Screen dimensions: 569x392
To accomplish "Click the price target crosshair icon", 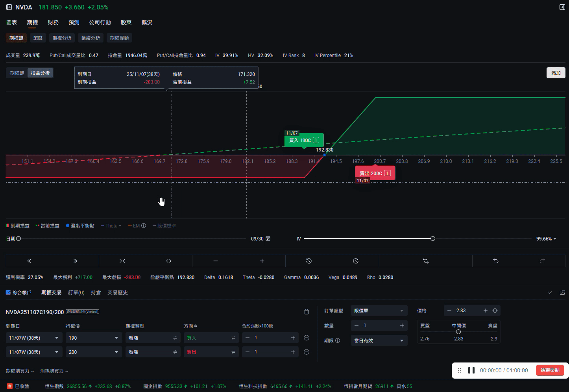I will pos(495,311).
